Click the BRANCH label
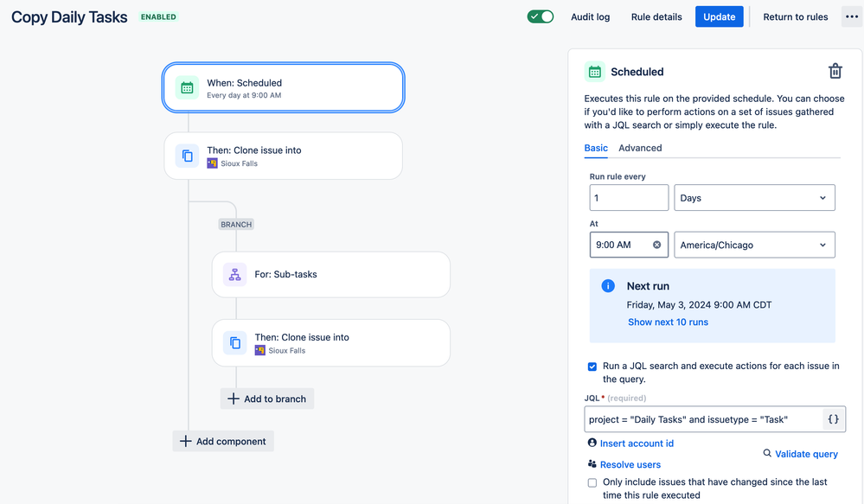Screen dimensions: 864x504 tap(236, 224)
